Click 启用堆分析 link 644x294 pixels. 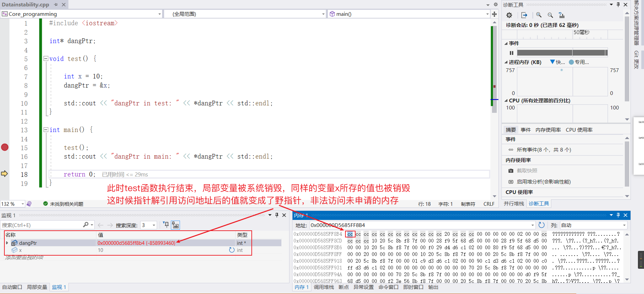click(x=544, y=182)
